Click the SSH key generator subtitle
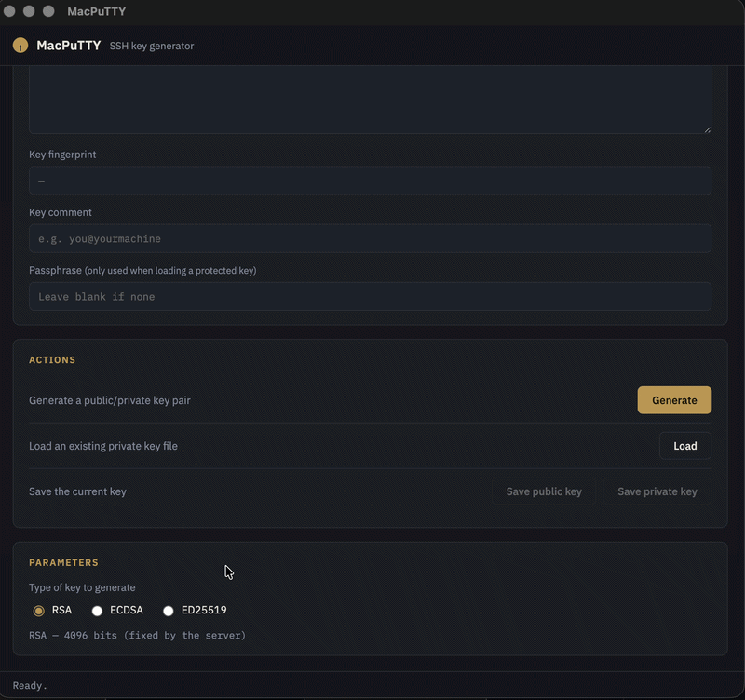Image resolution: width=745 pixels, height=700 pixels. [x=152, y=46]
